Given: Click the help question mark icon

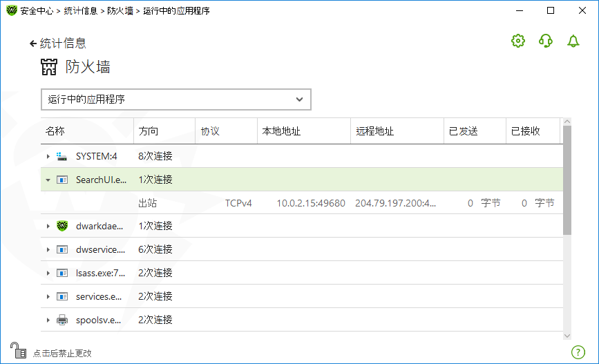Looking at the screenshot, I should point(578,352).
